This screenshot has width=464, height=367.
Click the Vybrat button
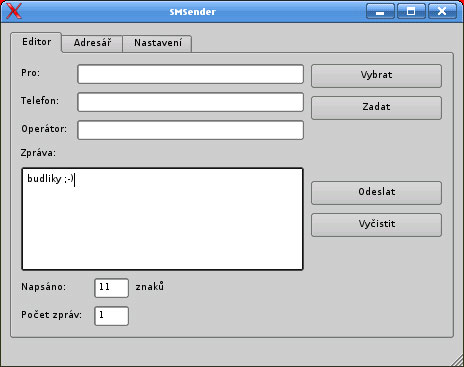[x=376, y=76]
